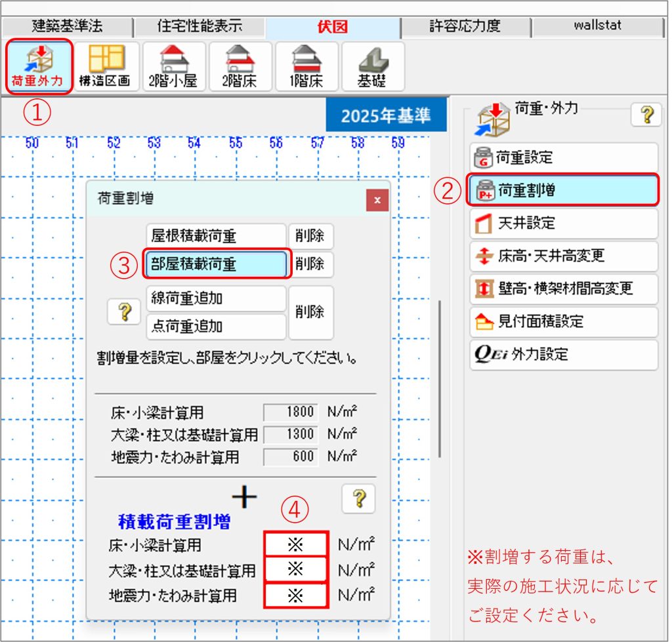Switch to the 建築基準法 tab
Screen dimensions: 672x642
[x=67, y=27]
